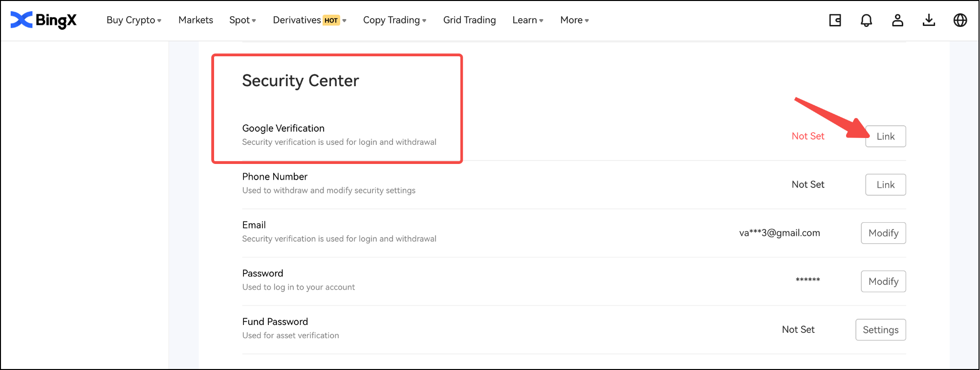Open Fund Password Settings
Screen dimensions: 980x370
pyautogui.click(x=880, y=330)
